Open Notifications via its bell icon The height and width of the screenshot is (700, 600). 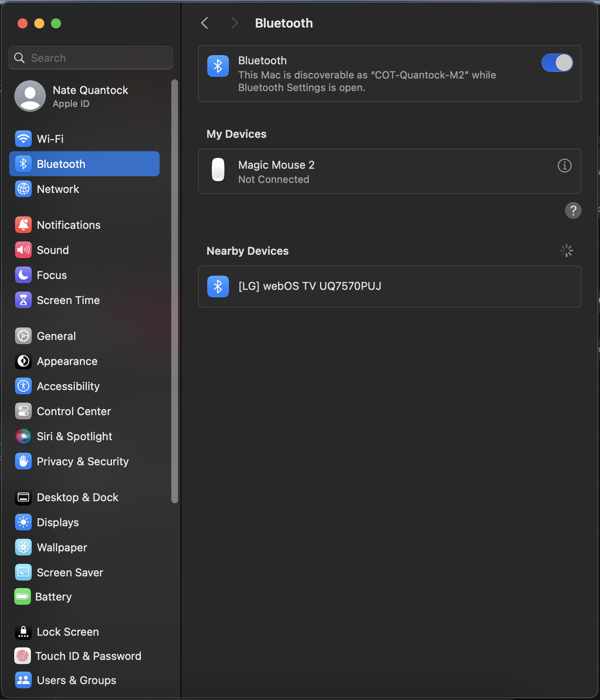23,225
